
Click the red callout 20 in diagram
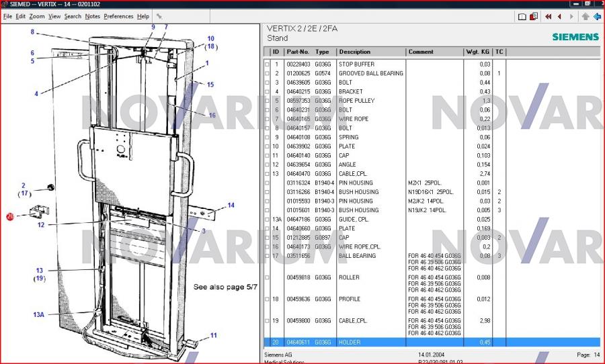tap(10, 217)
